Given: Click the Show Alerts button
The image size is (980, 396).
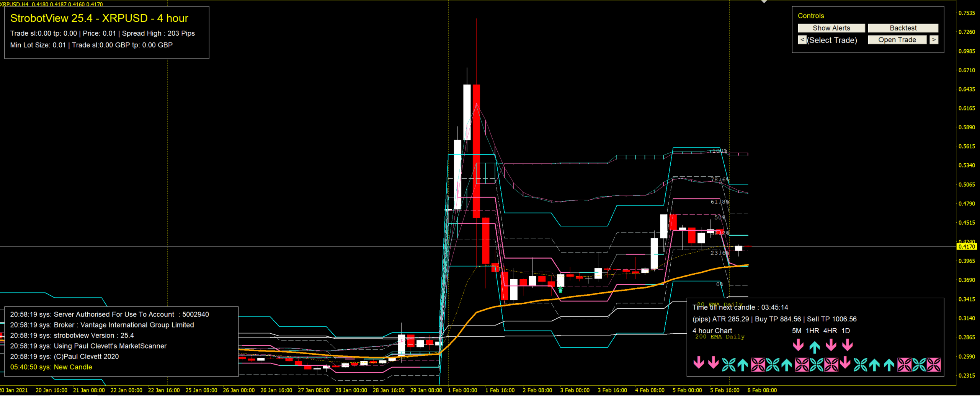Looking at the screenshot, I should click(831, 28).
